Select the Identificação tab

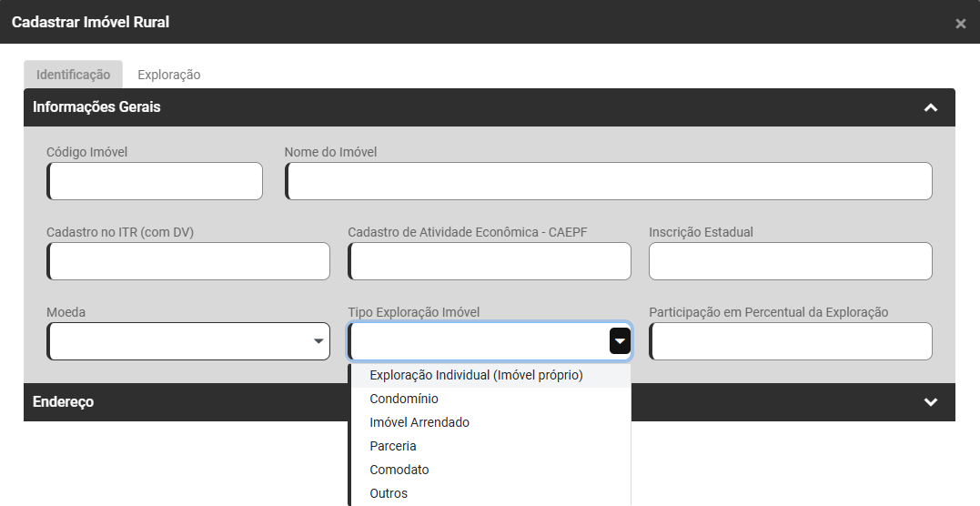73,75
